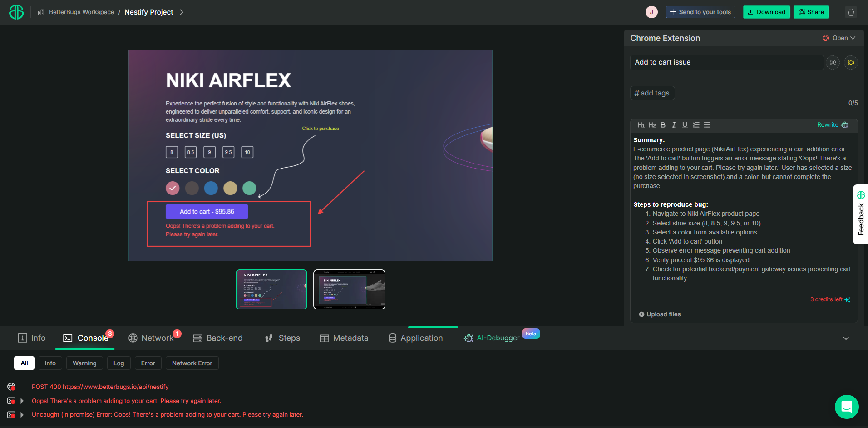
Task: Filter console by Warning
Action: (84, 363)
